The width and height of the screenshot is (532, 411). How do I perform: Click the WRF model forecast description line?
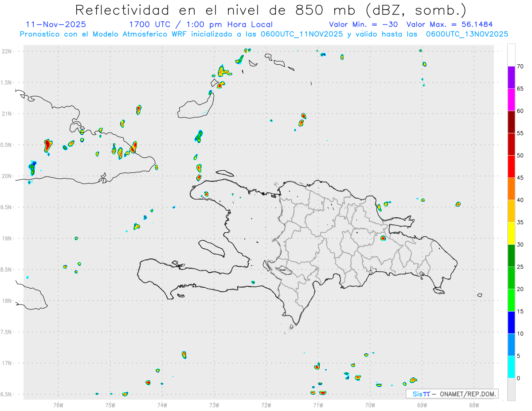click(x=264, y=34)
